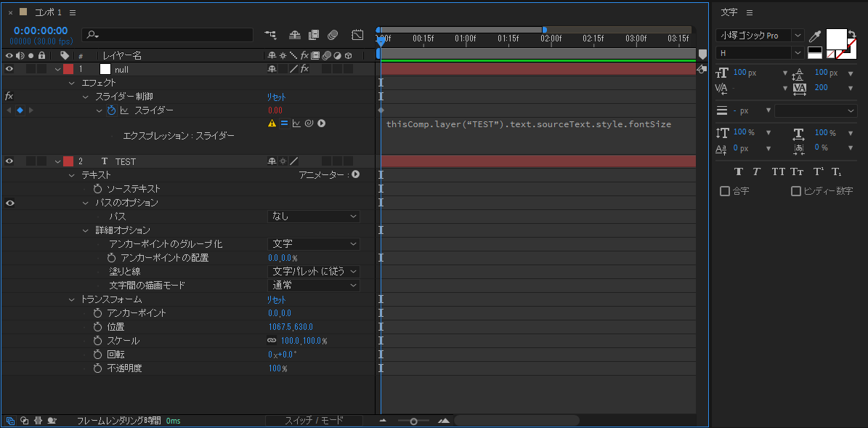Apply faux bold text style

pyautogui.click(x=738, y=171)
